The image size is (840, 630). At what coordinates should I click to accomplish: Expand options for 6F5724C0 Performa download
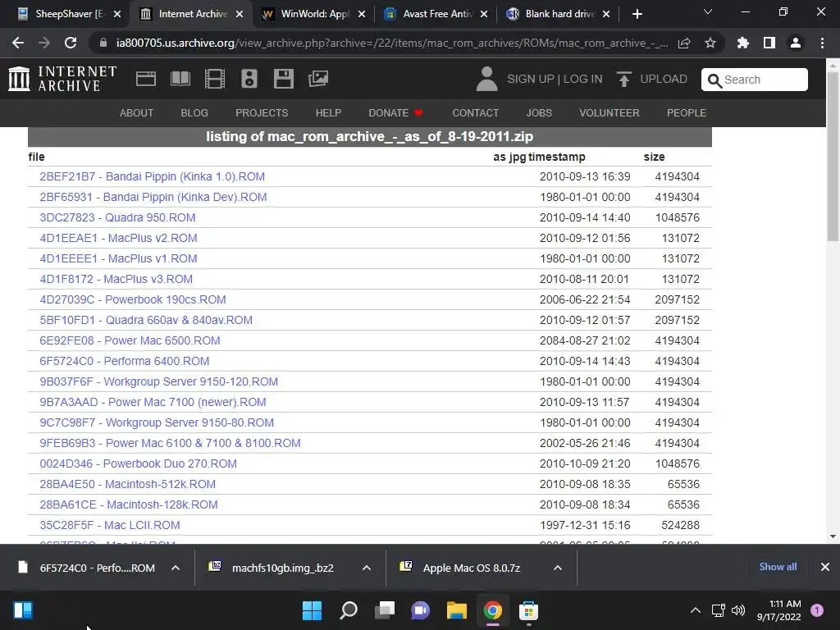[176, 568]
